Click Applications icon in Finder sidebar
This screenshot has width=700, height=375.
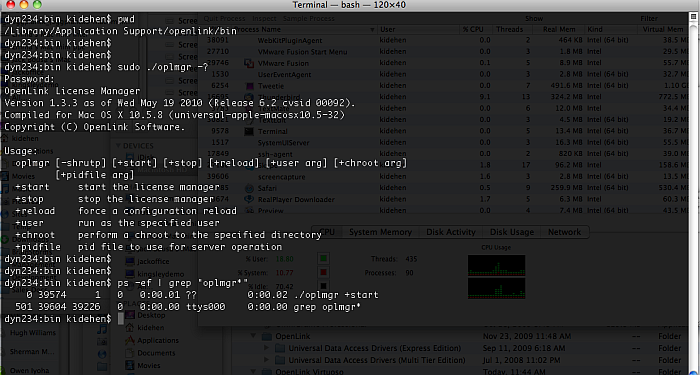coord(130,340)
